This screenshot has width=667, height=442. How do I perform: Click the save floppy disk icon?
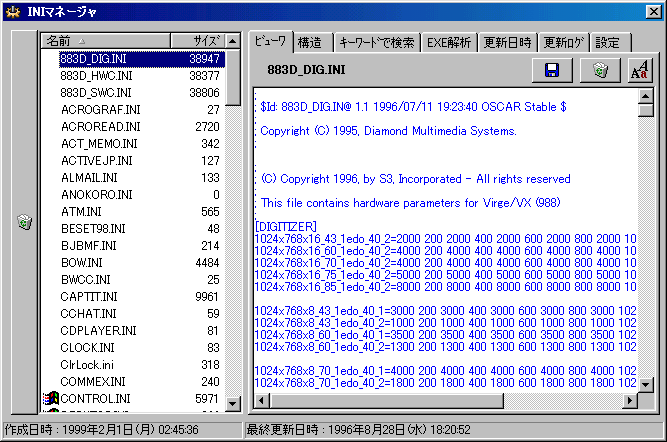coord(552,70)
